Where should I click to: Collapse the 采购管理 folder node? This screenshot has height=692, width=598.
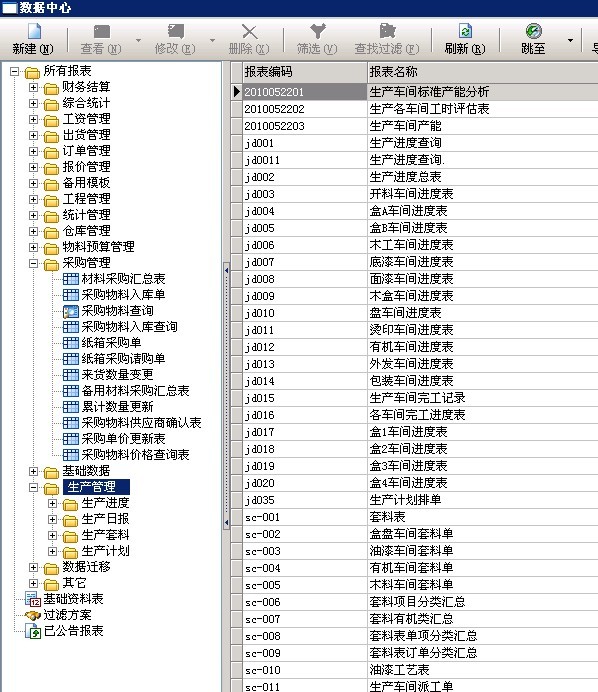(x=34, y=263)
